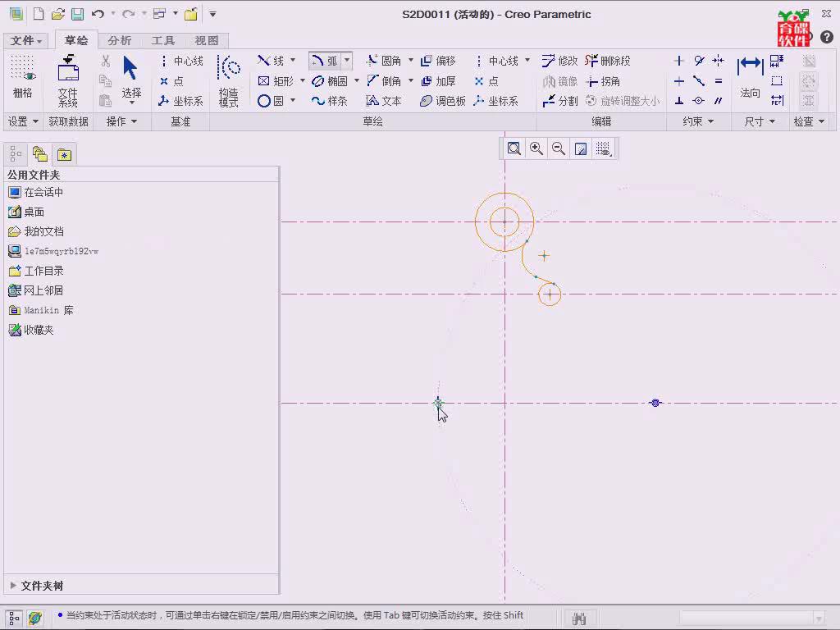Open a file using the folder icon

58,14
